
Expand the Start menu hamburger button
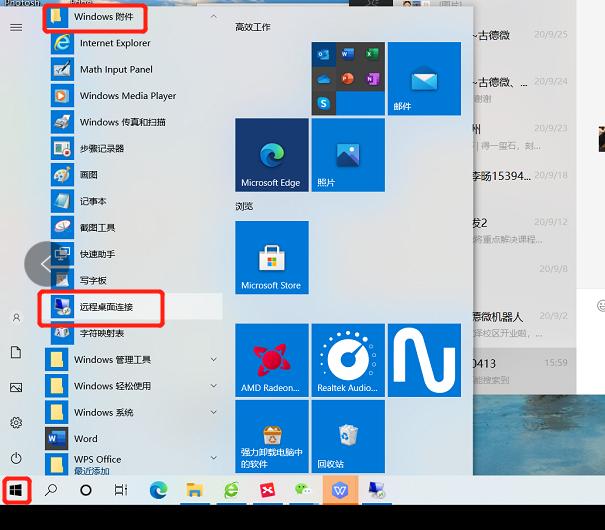[16, 27]
